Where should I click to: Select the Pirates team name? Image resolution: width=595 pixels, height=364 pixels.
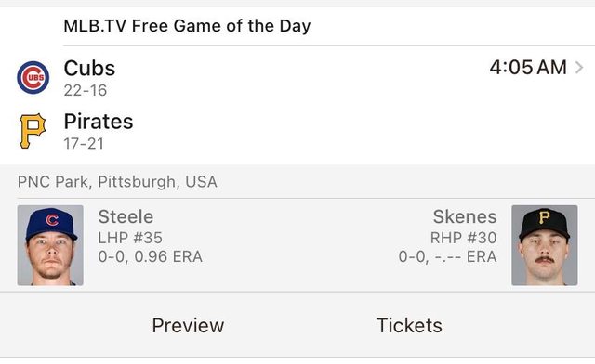(99, 122)
